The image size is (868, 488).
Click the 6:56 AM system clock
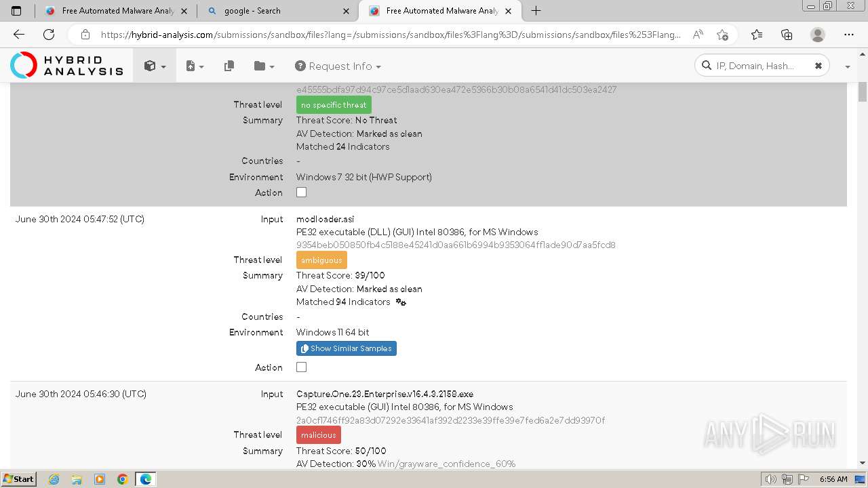click(833, 479)
